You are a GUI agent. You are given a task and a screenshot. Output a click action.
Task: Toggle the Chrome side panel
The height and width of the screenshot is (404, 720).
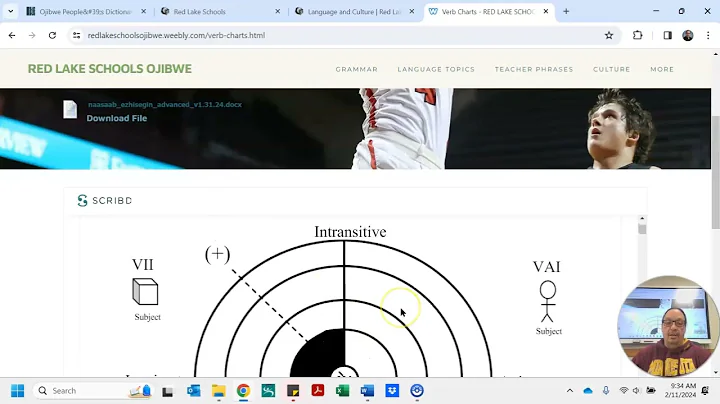(x=668, y=35)
